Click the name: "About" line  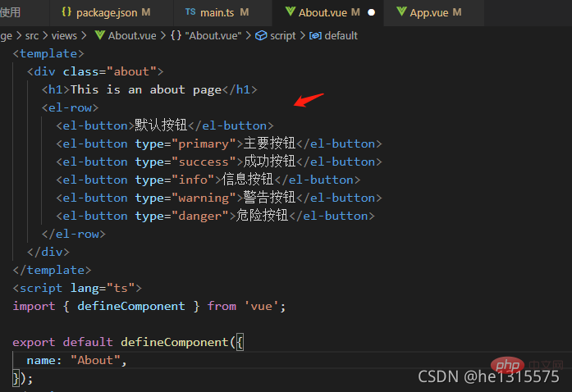pos(76,360)
